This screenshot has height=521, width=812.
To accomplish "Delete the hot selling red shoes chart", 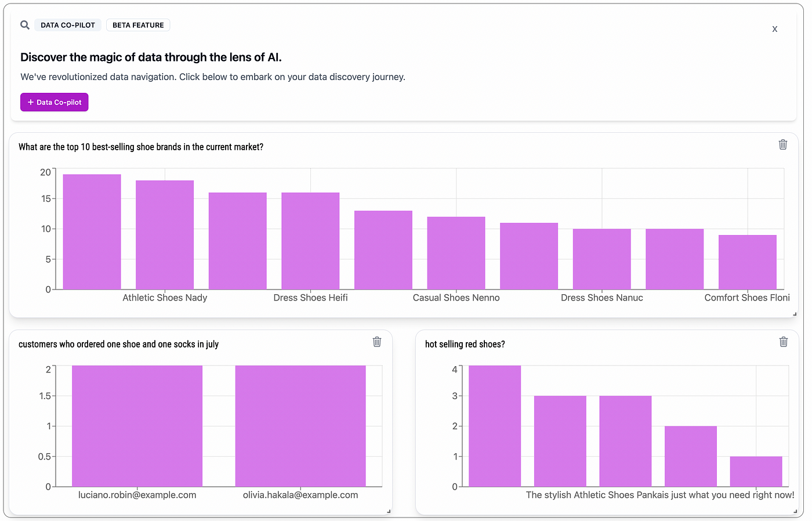I will pos(784,342).
